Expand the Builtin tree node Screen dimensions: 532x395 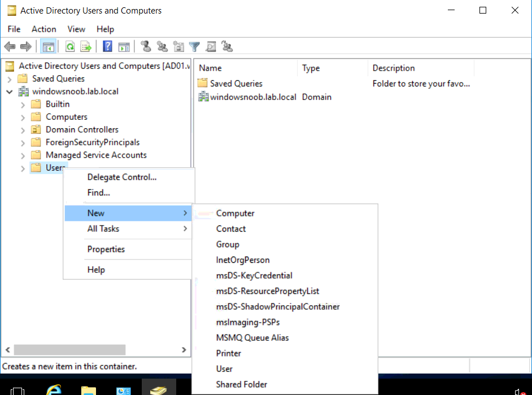(23, 105)
